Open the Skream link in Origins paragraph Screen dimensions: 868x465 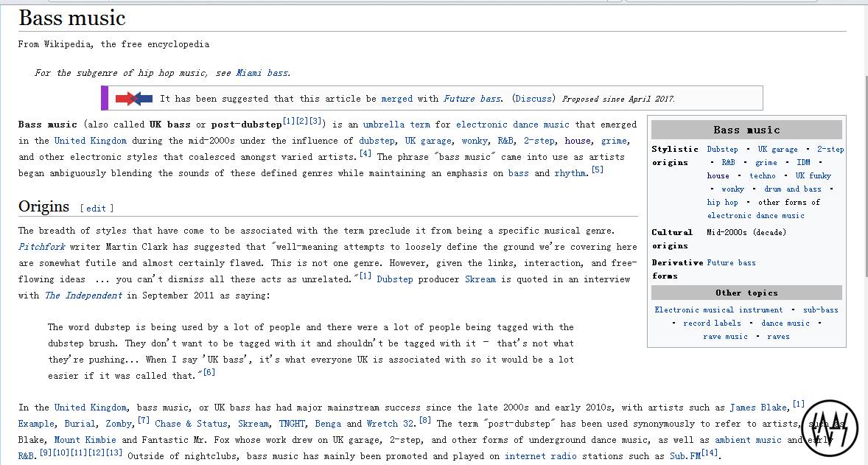click(x=480, y=279)
